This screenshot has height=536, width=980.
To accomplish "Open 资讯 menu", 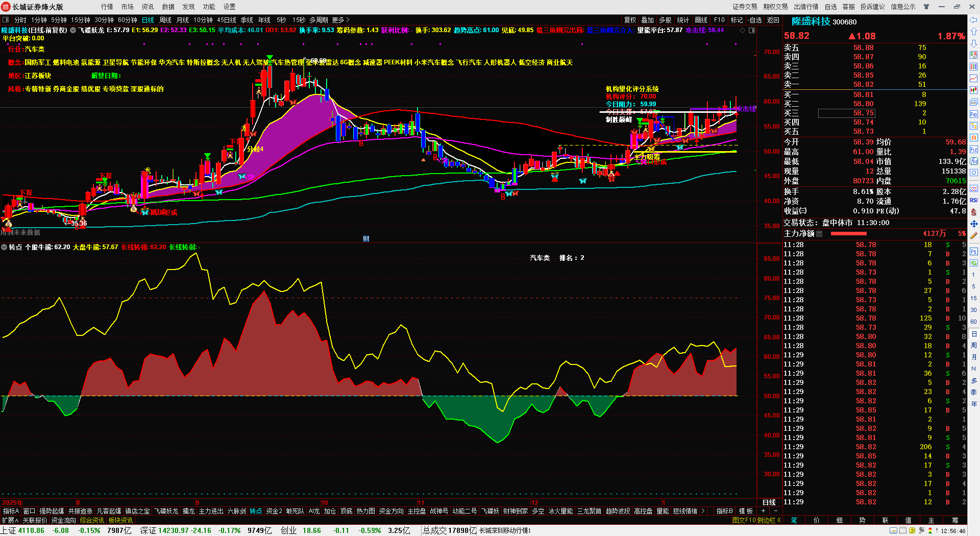I will click(148, 7).
